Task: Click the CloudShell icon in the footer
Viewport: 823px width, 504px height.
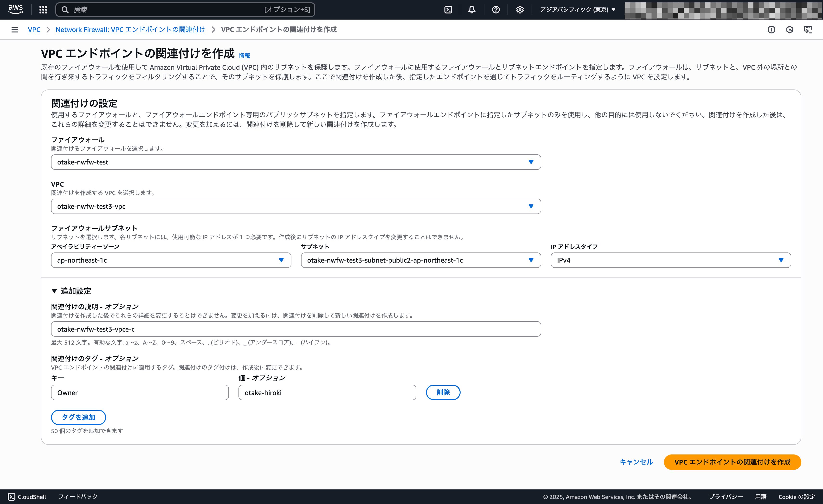Action: [12, 497]
